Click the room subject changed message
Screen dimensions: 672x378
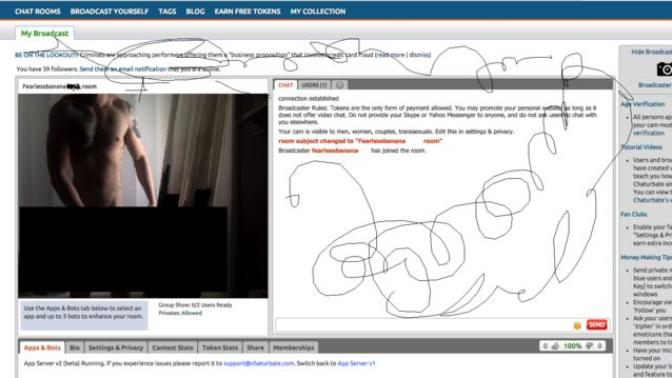coord(360,141)
